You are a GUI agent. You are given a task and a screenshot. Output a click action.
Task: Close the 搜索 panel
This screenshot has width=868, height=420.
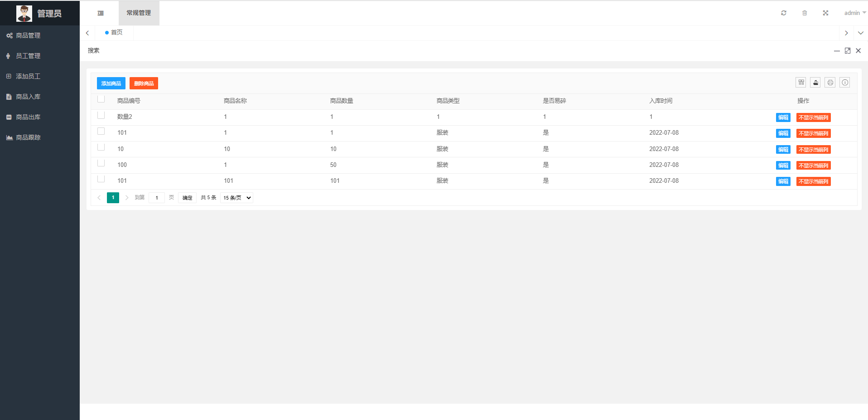pyautogui.click(x=858, y=51)
